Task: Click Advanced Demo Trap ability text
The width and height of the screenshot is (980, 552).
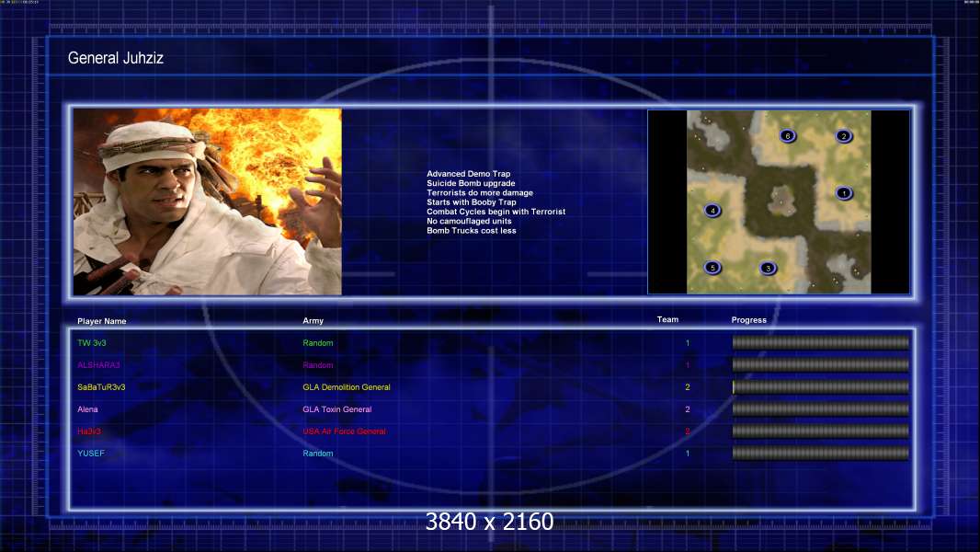Action: [x=469, y=174]
